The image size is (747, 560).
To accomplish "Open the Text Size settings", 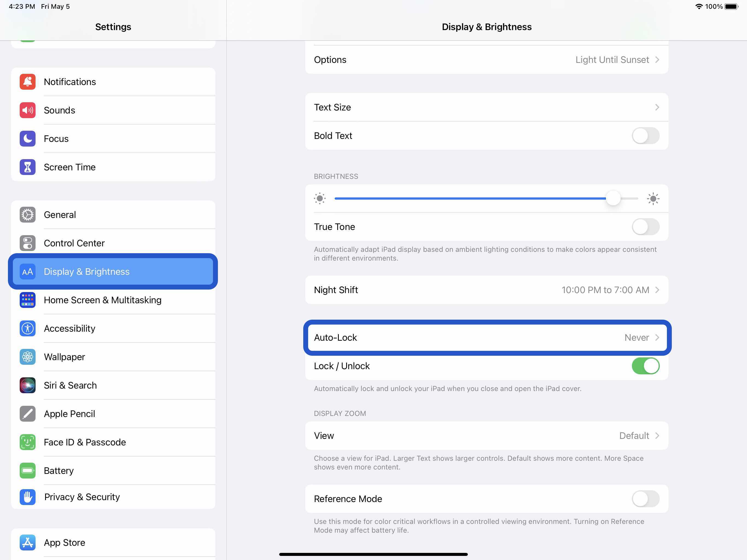I will pyautogui.click(x=487, y=107).
